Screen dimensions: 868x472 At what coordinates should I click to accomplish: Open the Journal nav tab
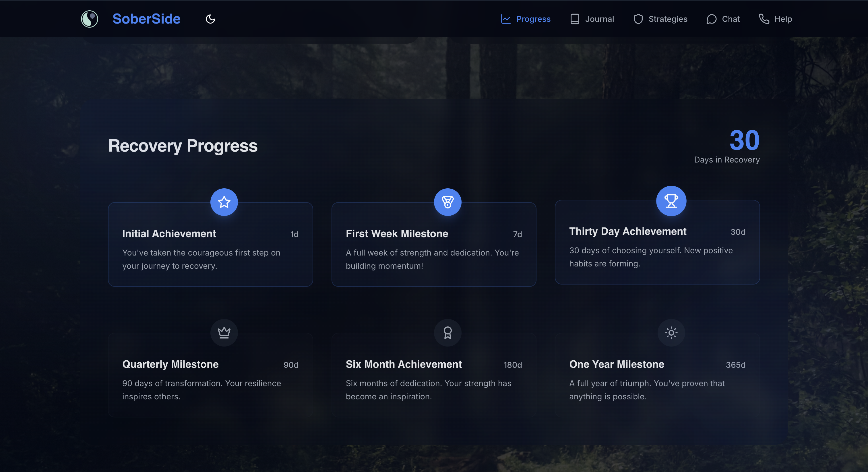point(592,19)
